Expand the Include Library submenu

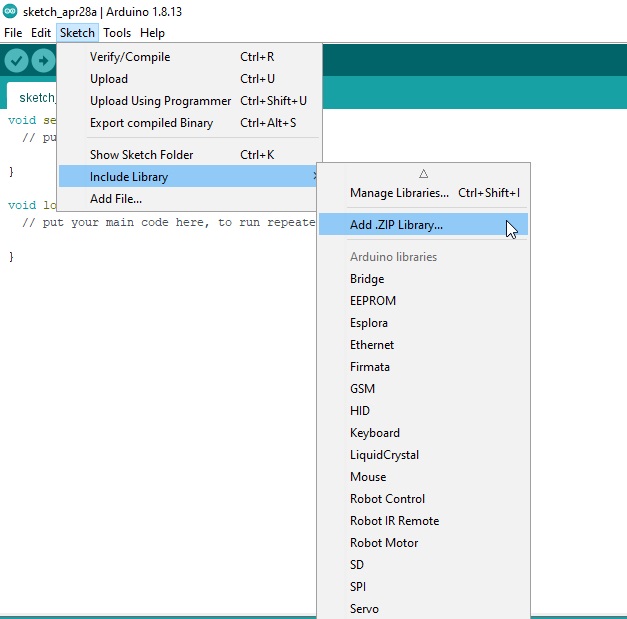pos(188,176)
